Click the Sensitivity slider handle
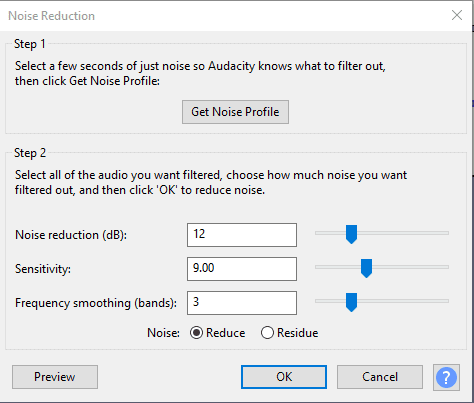The height and width of the screenshot is (403, 474). point(366,268)
